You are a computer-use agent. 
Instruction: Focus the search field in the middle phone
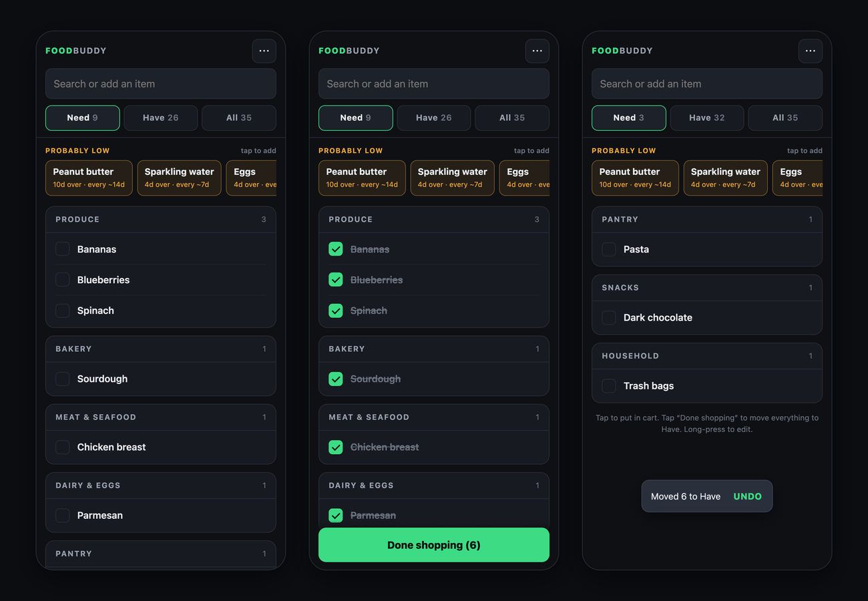tap(434, 83)
